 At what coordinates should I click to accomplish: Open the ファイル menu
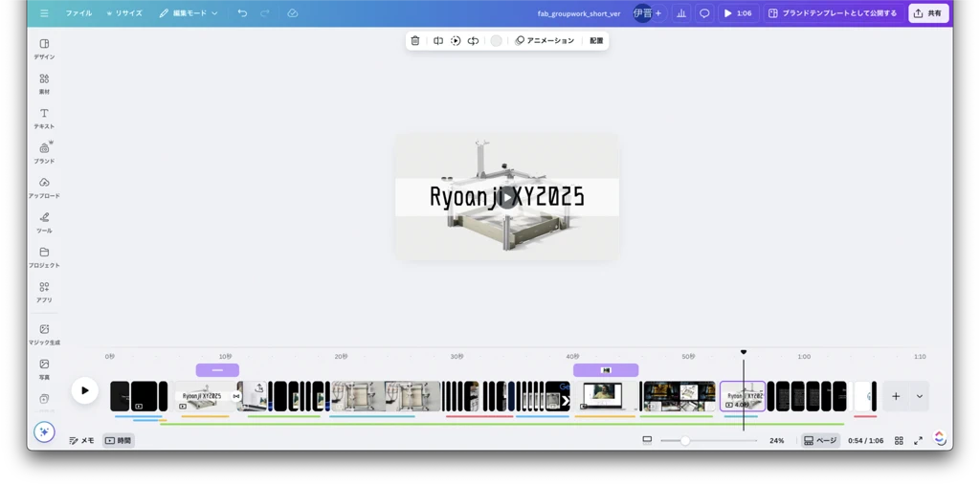click(x=78, y=13)
